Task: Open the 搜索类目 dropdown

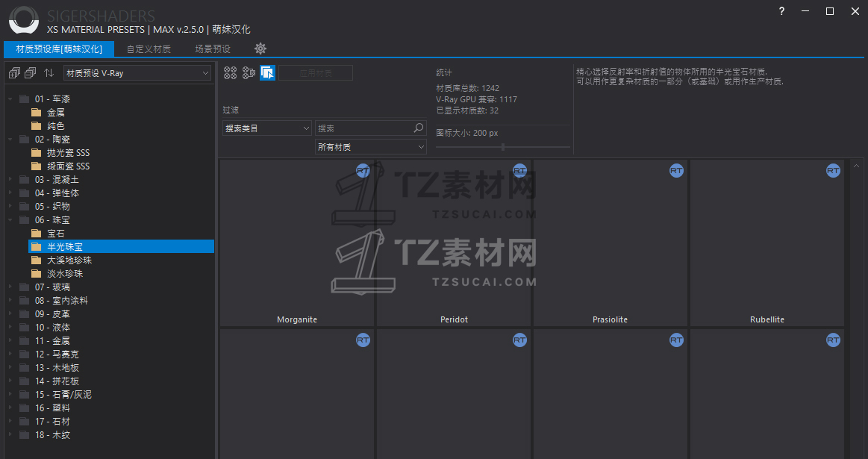Action: (267, 128)
